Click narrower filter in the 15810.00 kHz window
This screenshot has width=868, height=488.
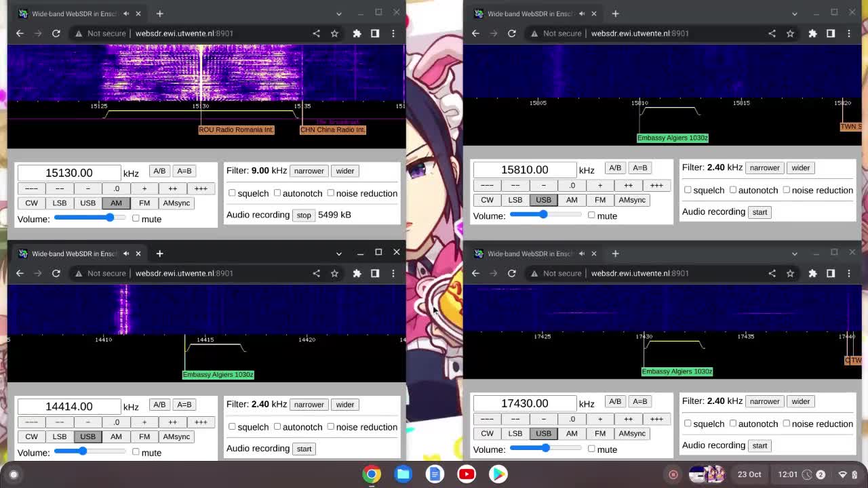click(764, 167)
